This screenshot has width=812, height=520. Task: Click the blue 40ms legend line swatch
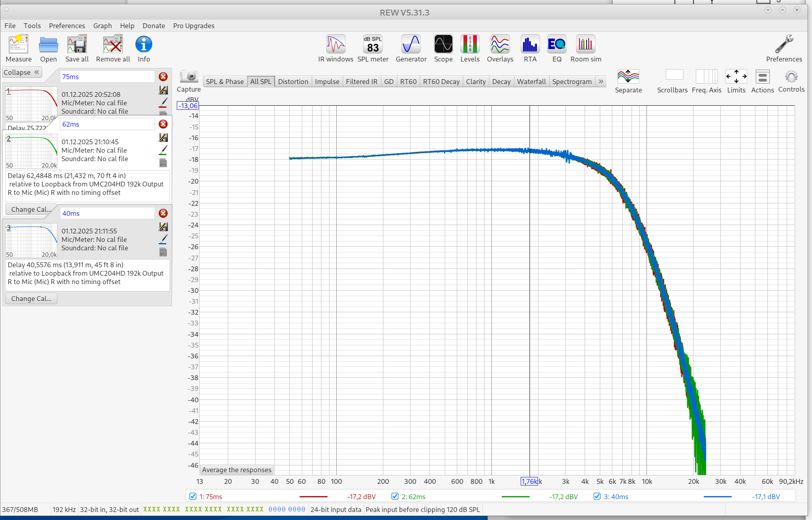pos(717,497)
